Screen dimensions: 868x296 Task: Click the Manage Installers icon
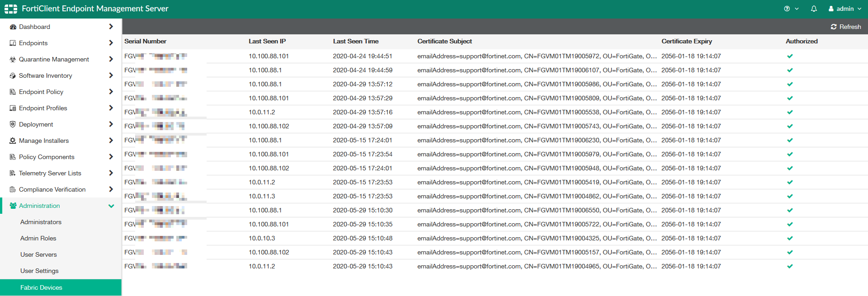13,141
